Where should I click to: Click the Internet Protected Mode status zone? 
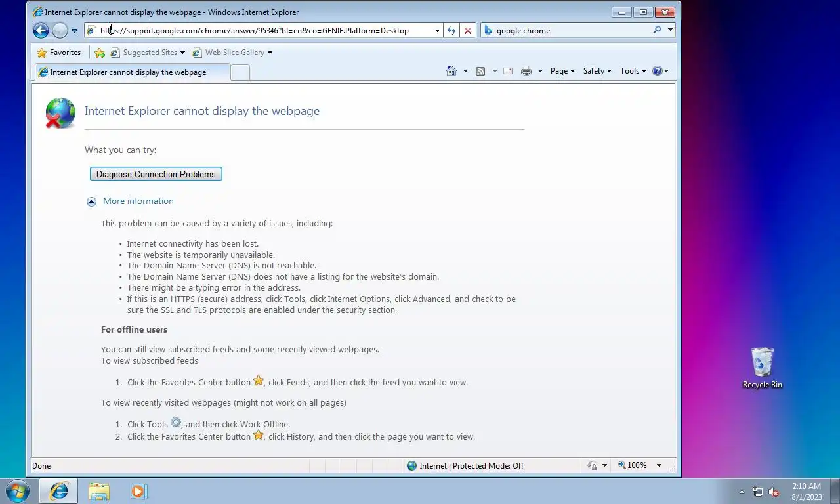[465, 465]
